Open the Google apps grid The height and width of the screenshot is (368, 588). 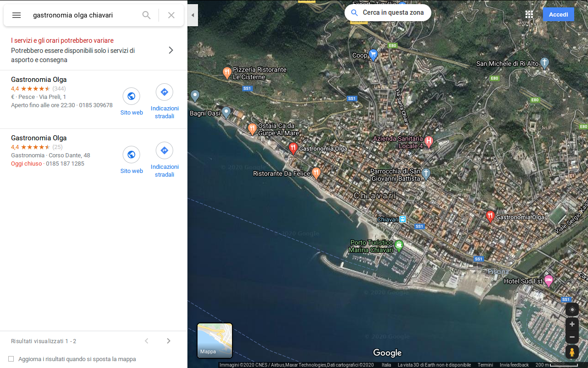(x=529, y=14)
